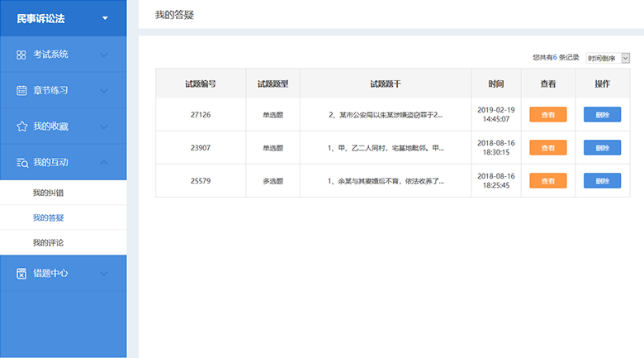
Task: Open 我的评论 submenu item
Action: coord(48,242)
